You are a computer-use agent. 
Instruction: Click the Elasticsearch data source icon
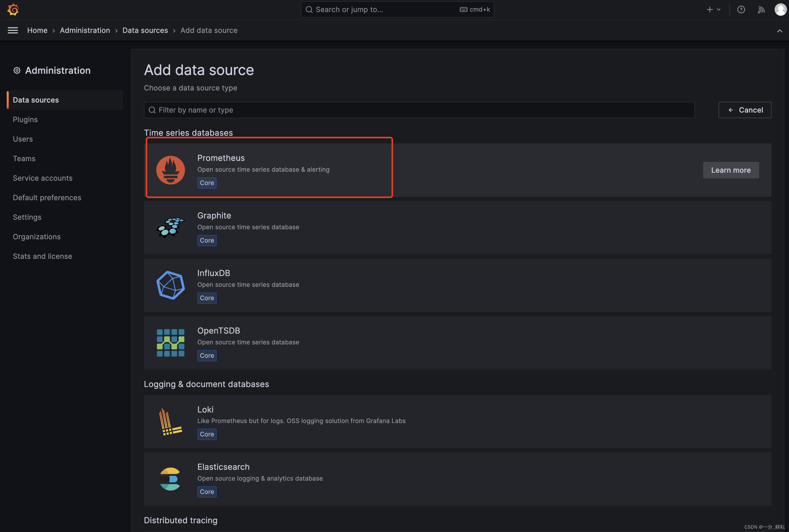coord(170,479)
